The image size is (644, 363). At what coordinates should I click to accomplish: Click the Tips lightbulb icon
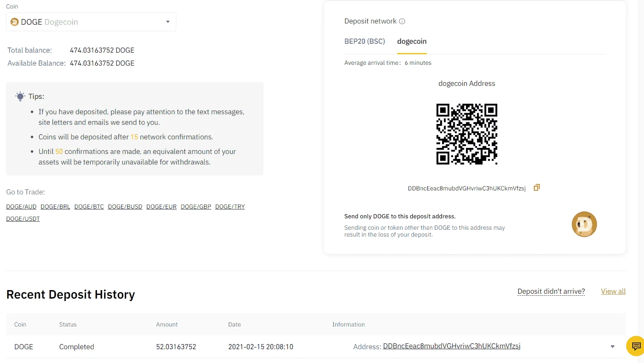pos(20,96)
